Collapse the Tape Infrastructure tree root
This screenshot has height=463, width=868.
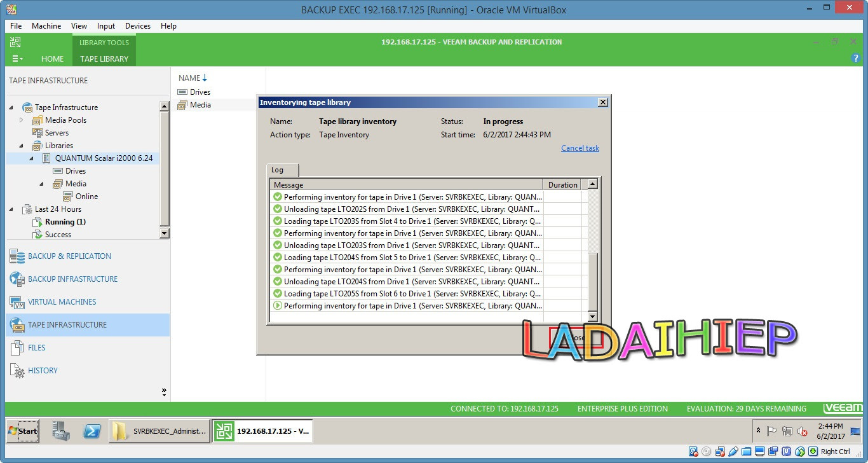[11, 107]
